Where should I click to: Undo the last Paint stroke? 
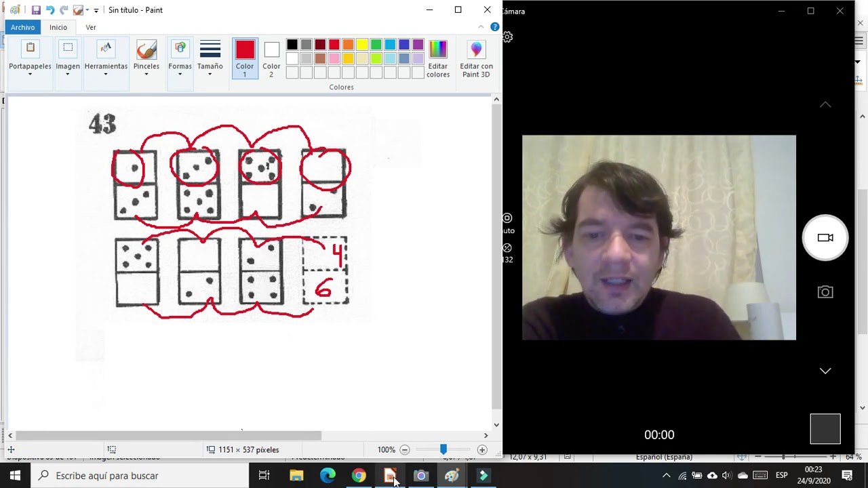click(x=50, y=10)
